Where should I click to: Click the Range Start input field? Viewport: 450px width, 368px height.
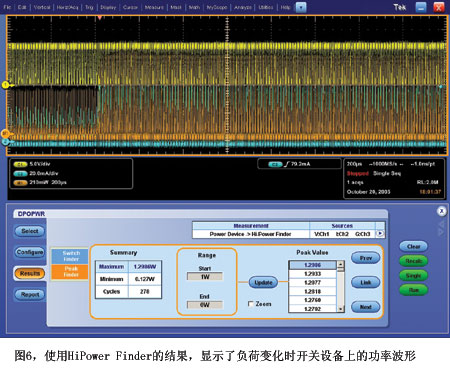[205, 277]
